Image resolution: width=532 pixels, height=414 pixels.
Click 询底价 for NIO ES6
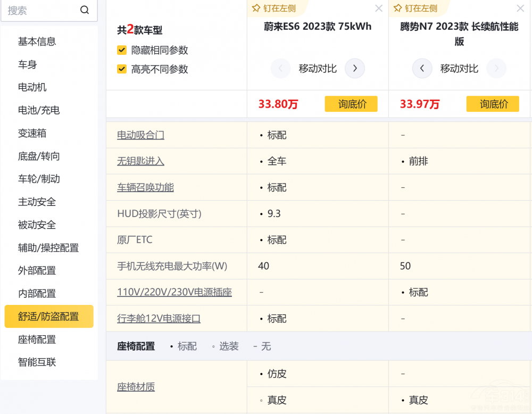[x=351, y=104]
